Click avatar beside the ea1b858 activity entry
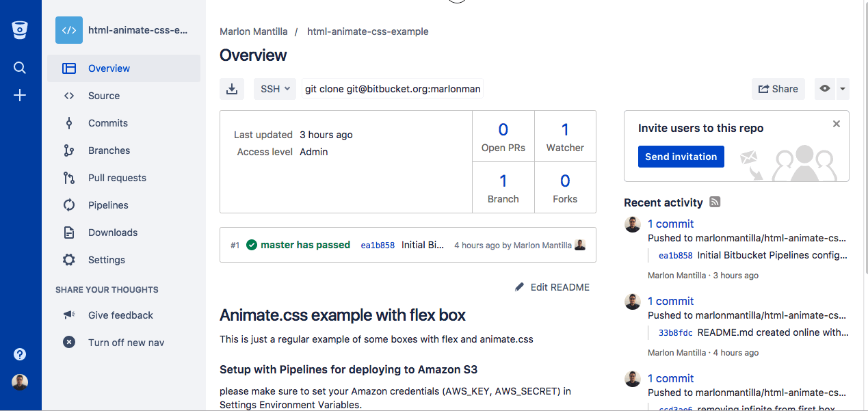 coord(633,225)
